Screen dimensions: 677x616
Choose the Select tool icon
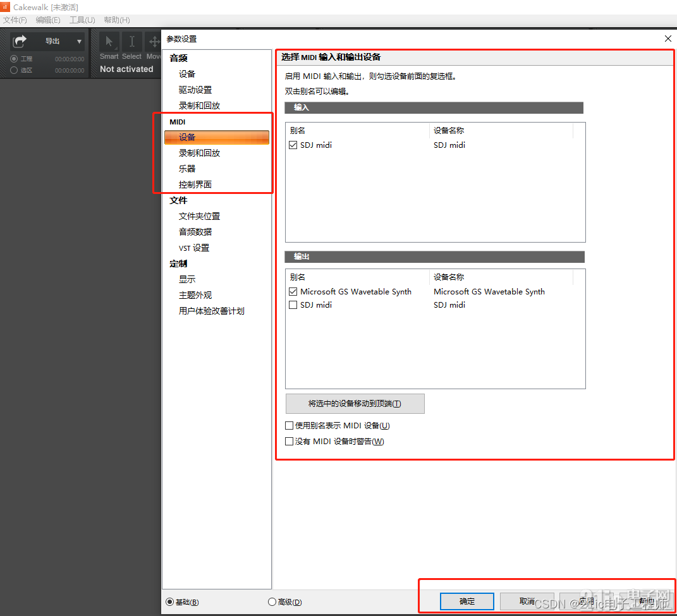(x=131, y=42)
